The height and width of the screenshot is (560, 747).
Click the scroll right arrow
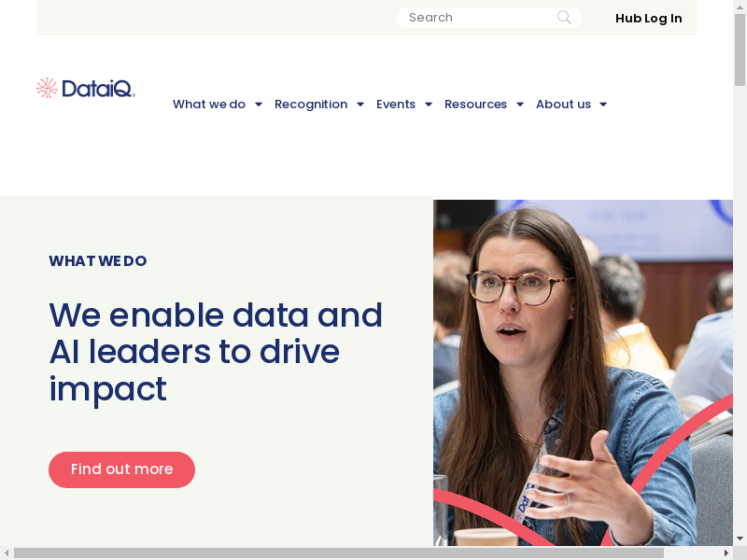point(726,553)
